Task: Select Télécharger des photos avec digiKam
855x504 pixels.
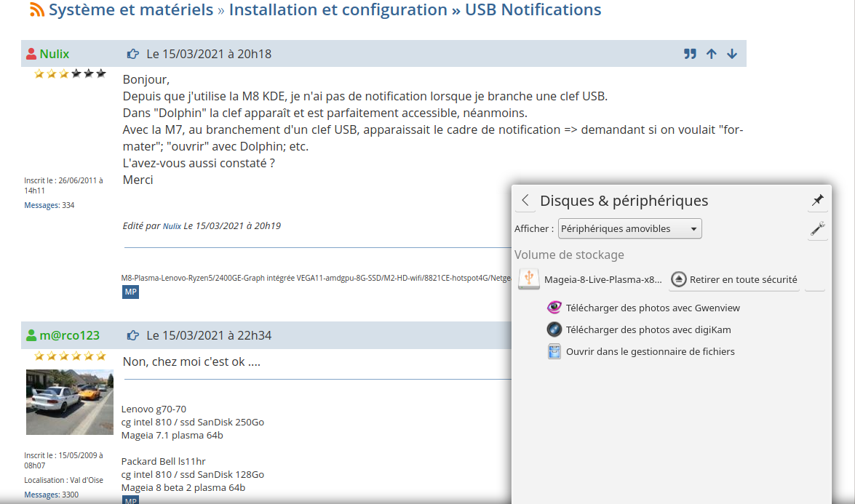Action: click(639, 329)
